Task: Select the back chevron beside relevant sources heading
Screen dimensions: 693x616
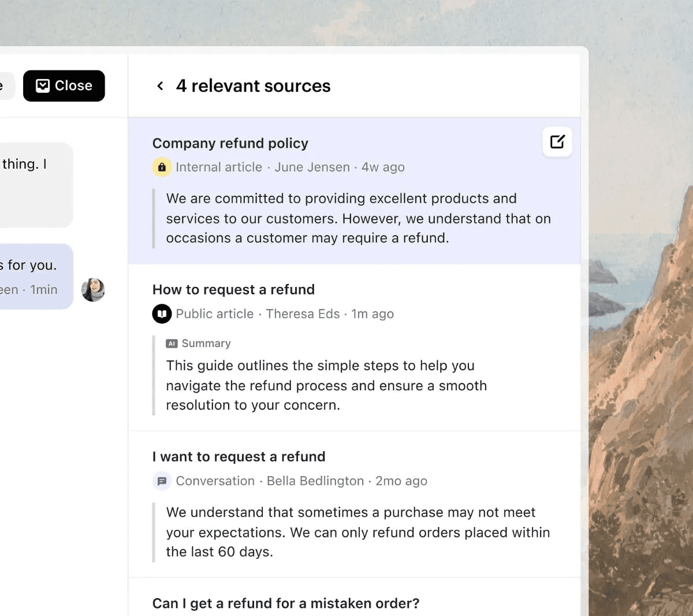Action: click(160, 85)
